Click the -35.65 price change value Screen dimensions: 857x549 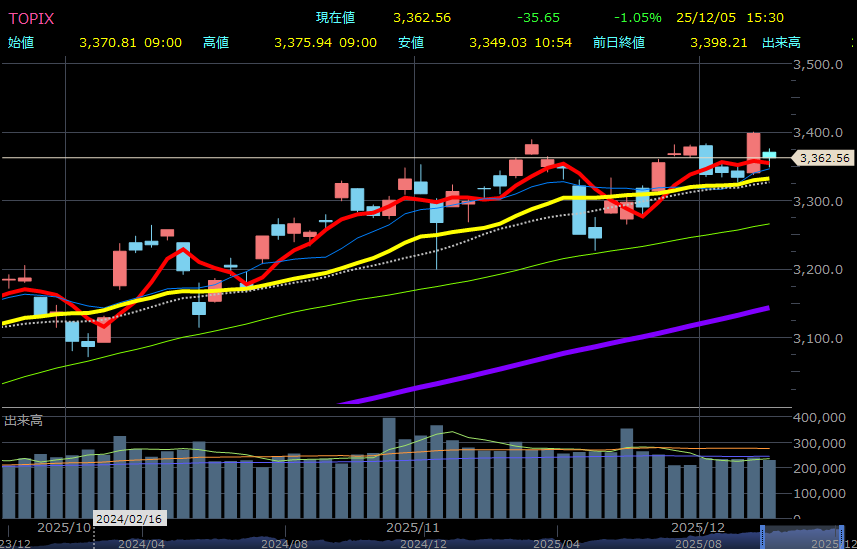[538, 18]
